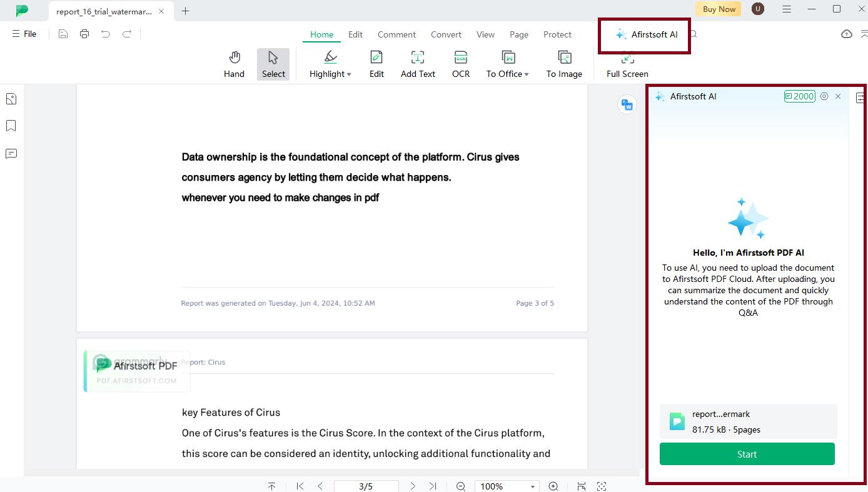This screenshot has height=492, width=868.
Task: Click the text "key Features of Cirus"
Action: (x=231, y=413)
